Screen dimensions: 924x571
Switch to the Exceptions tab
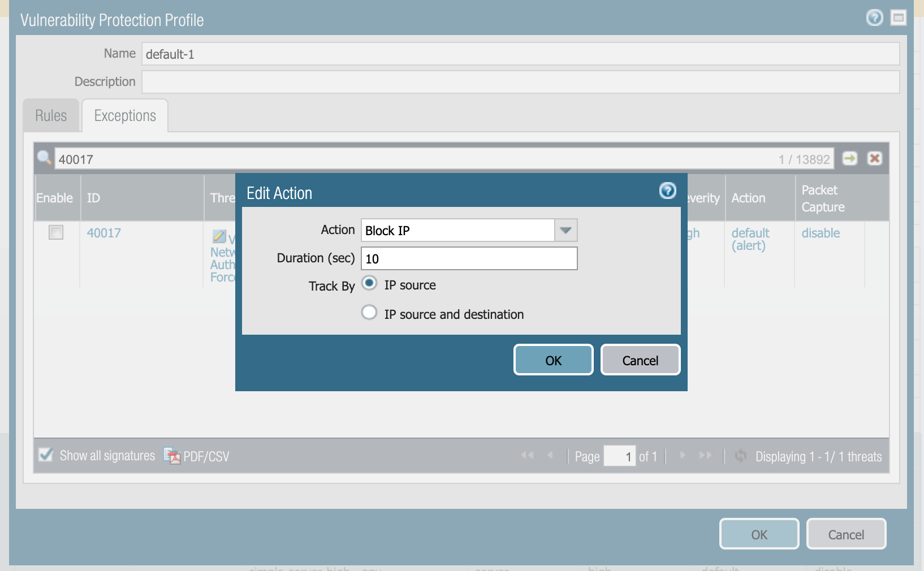point(125,115)
